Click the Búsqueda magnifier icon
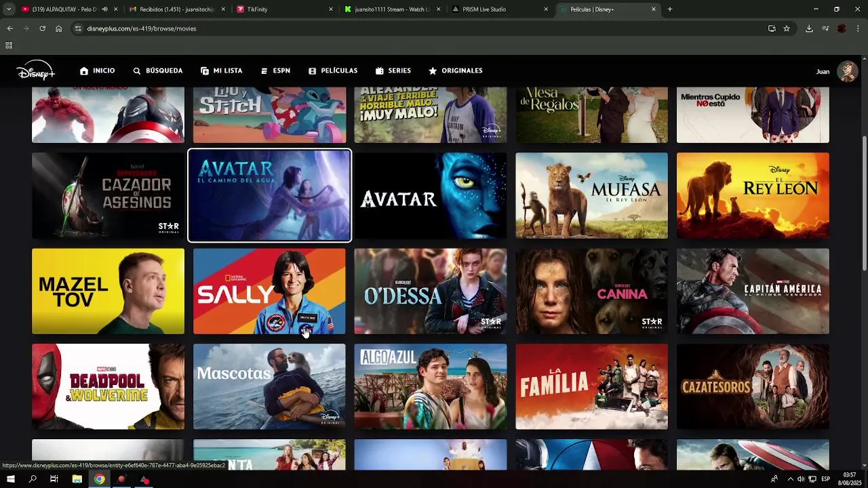Viewport: 868px width, 488px height. 137,70
